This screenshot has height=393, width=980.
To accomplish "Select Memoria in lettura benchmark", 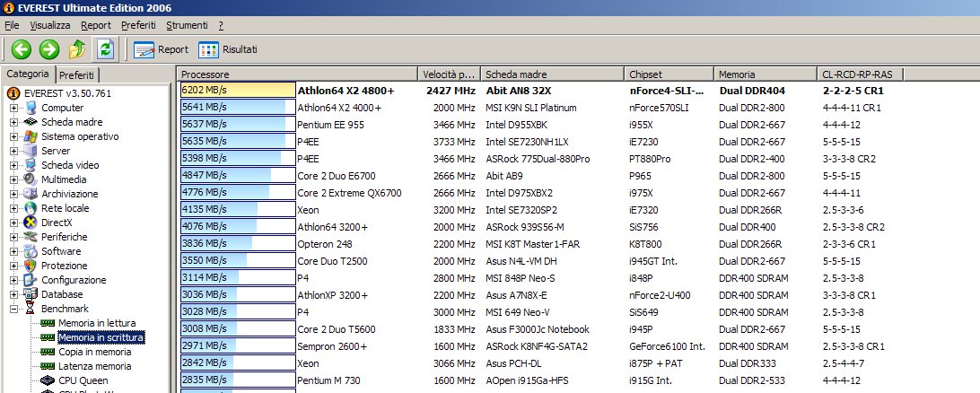I will pos(96,323).
